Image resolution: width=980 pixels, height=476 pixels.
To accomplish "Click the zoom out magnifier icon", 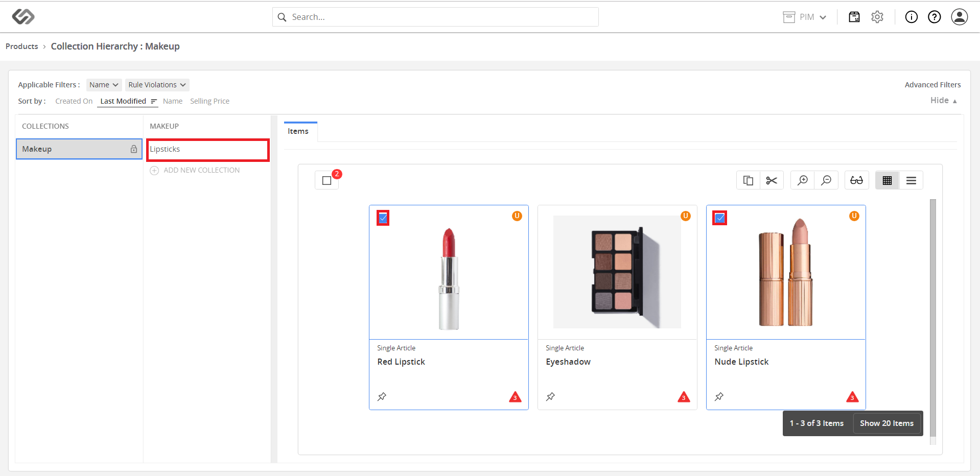I will 826,180.
